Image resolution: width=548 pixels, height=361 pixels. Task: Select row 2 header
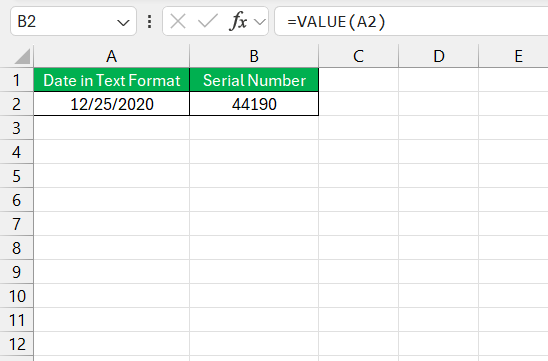click(x=16, y=104)
